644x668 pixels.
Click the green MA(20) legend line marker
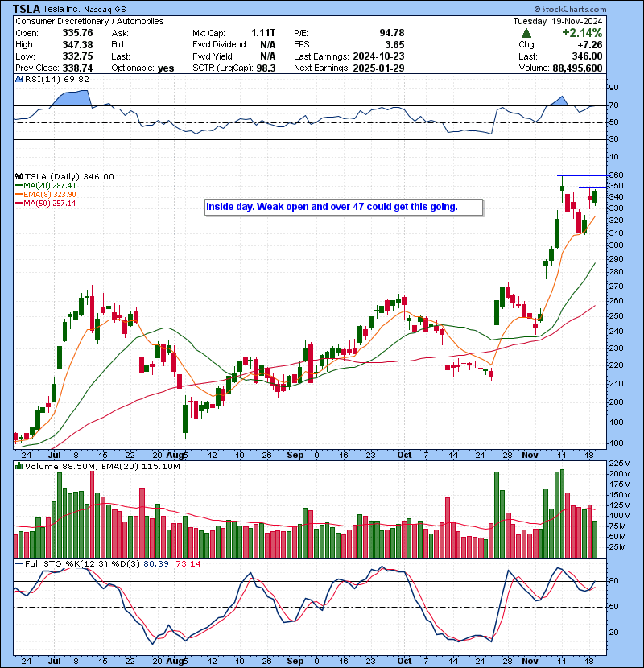[x=19, y=186]
